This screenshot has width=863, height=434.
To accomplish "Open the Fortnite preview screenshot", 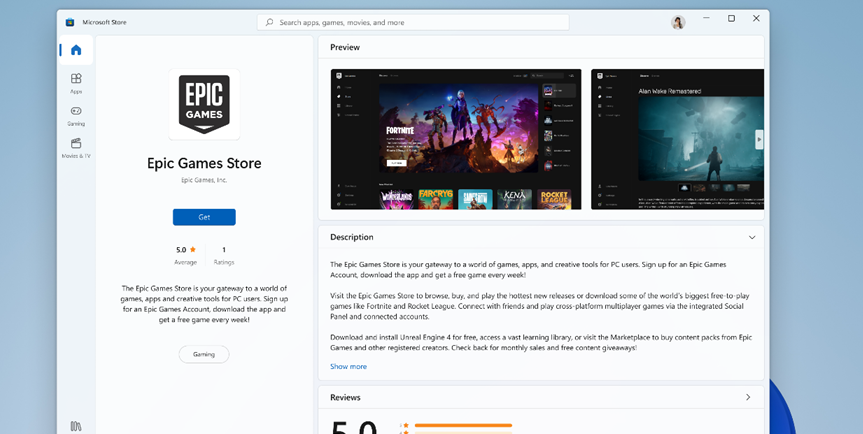I will [456, 139].
